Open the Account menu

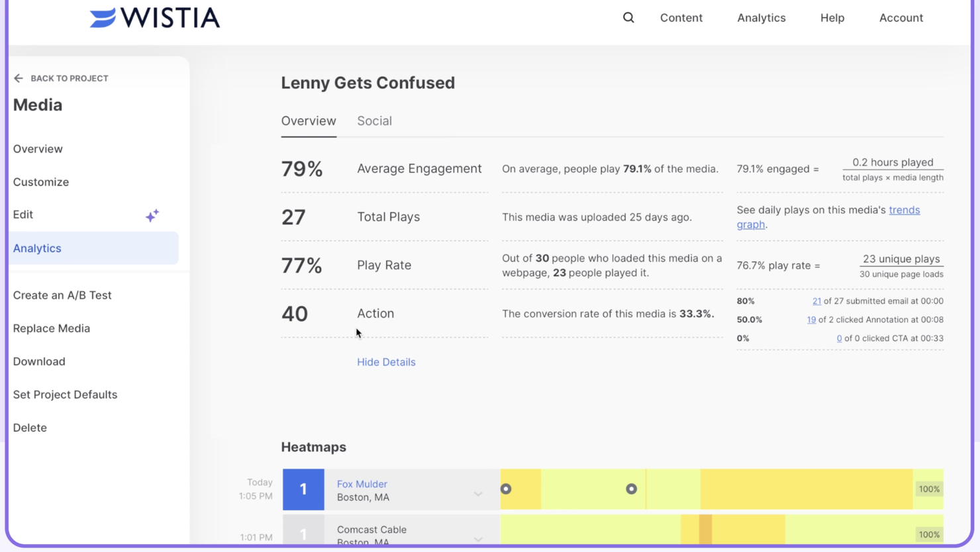click(901, 18)
